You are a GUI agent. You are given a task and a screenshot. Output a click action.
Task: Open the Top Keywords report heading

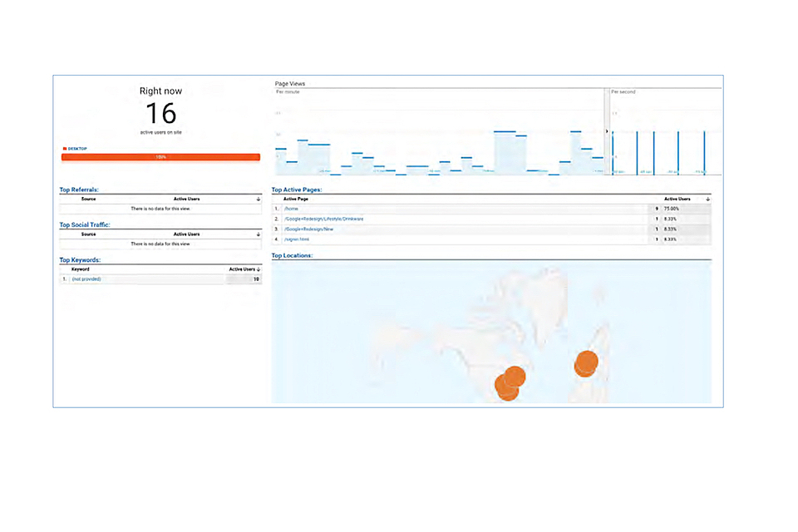coord(79,259)
